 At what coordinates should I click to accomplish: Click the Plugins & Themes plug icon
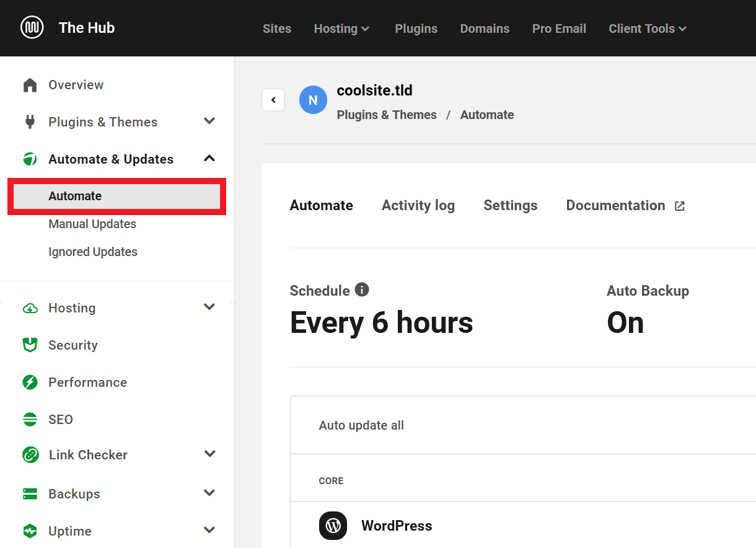coord(30,122)
